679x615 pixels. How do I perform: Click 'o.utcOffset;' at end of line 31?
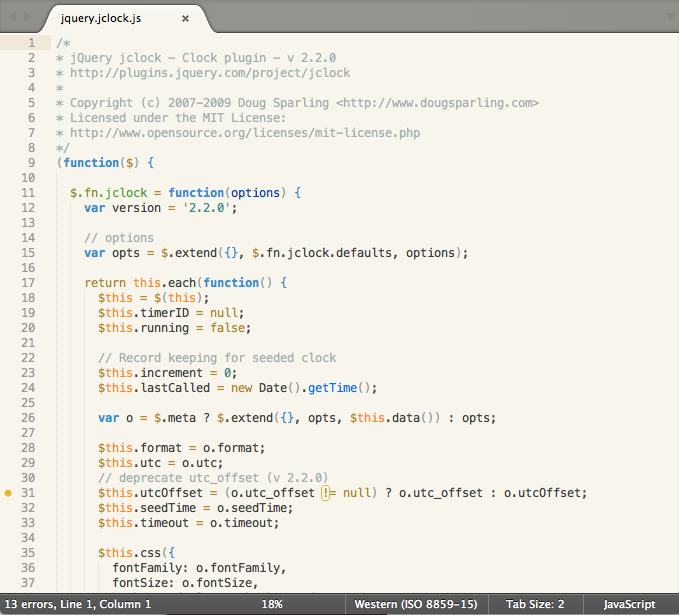tap(546, 493)
